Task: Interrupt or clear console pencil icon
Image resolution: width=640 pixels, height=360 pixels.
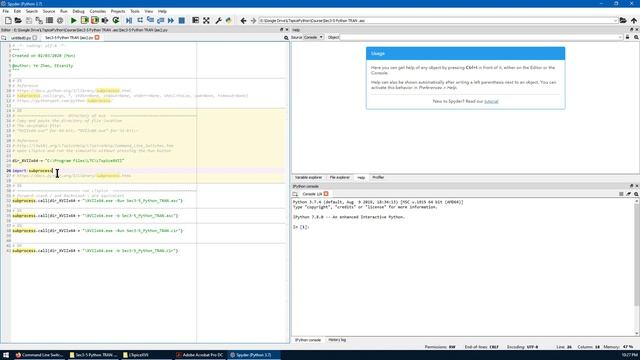Action: (629, 194)
